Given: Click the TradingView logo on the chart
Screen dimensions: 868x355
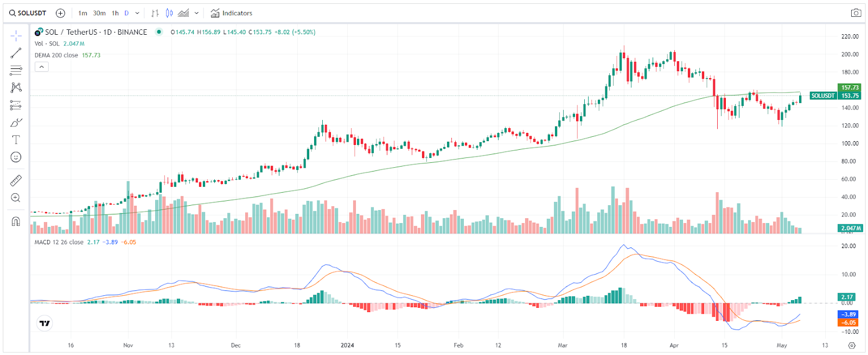Looking at the screenshot, I should [45, 324].
